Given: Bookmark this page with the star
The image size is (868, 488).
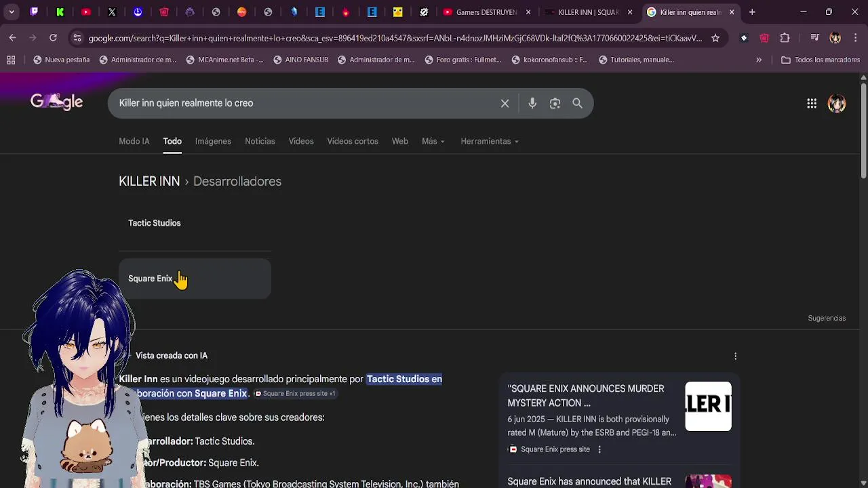Looking at the screenshot, I should point(715,38).
